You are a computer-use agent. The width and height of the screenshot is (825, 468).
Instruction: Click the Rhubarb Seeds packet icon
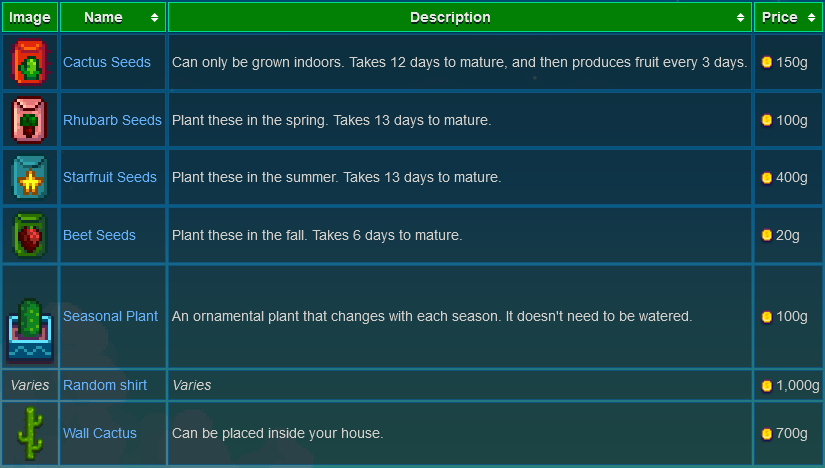tap(29, 120)
